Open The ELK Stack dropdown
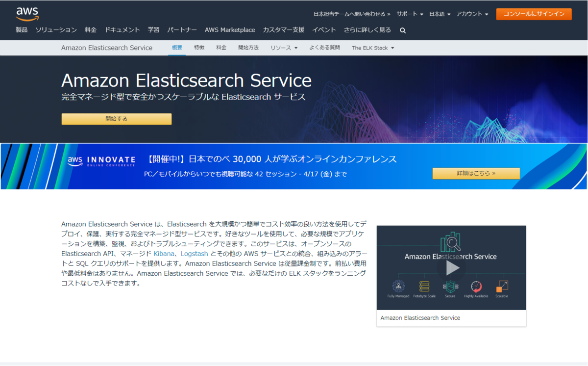This screenshot has width=588, height=366. (x=373, y=48)
